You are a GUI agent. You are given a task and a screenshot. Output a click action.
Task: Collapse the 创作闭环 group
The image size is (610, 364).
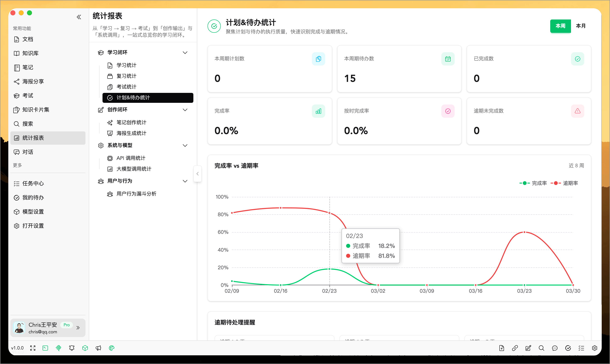click(x=185, y=110)
